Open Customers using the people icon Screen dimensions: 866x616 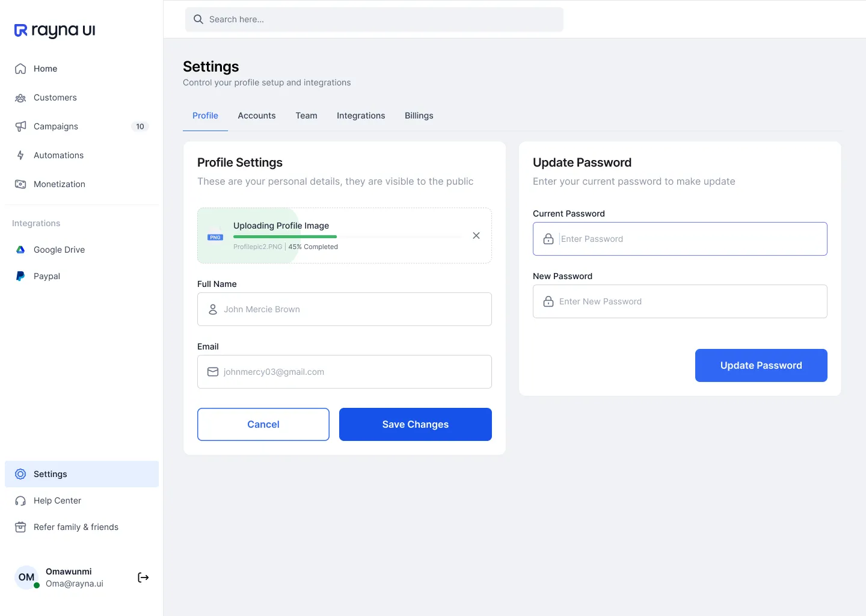tap(20, 97)
